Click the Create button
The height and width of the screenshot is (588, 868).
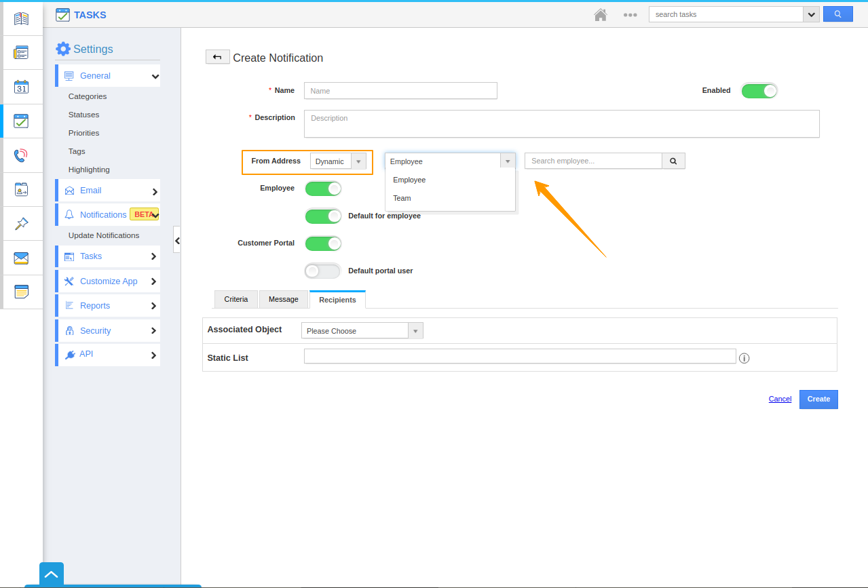coord(818,399)
